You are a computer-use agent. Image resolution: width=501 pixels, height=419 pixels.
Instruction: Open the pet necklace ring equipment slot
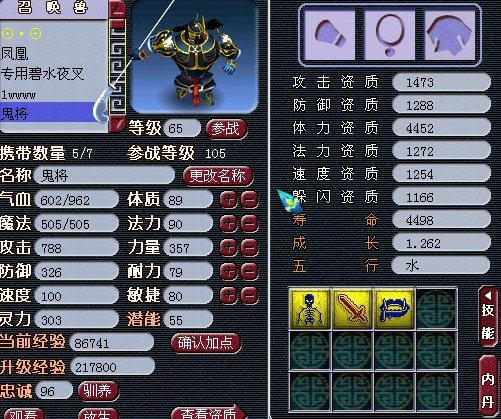pos(389,35)
